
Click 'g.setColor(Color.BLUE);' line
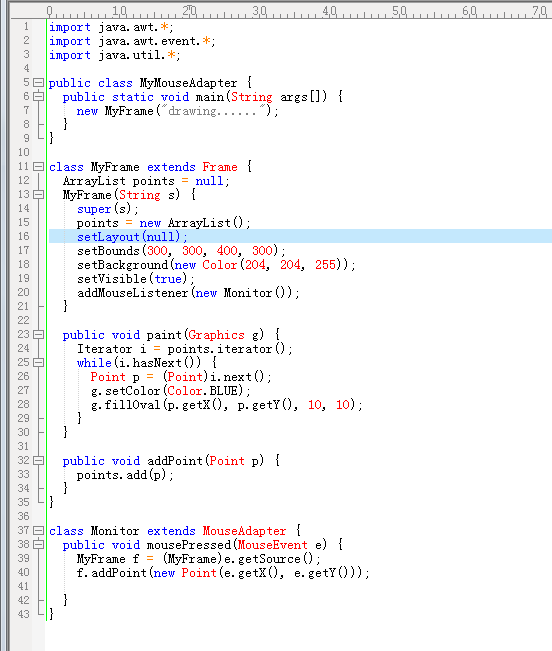click(170, 391)
